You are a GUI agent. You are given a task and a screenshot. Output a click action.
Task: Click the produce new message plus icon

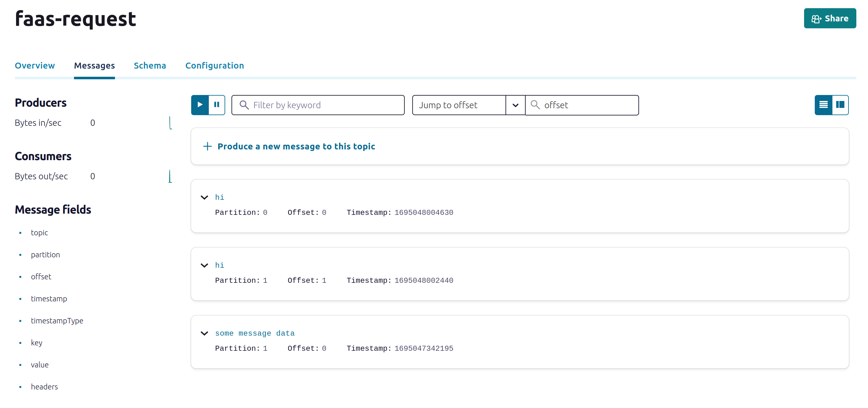click(x=207, y=146)
